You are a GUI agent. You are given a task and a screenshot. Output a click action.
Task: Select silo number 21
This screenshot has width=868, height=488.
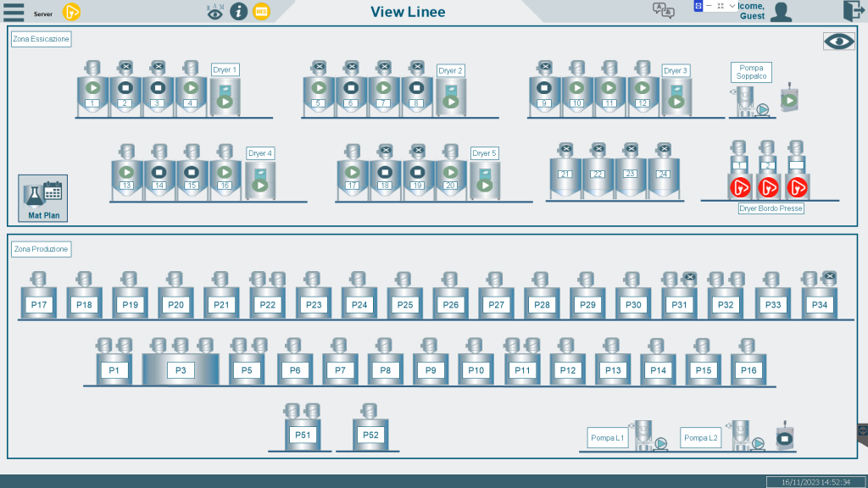coord(565,174)
